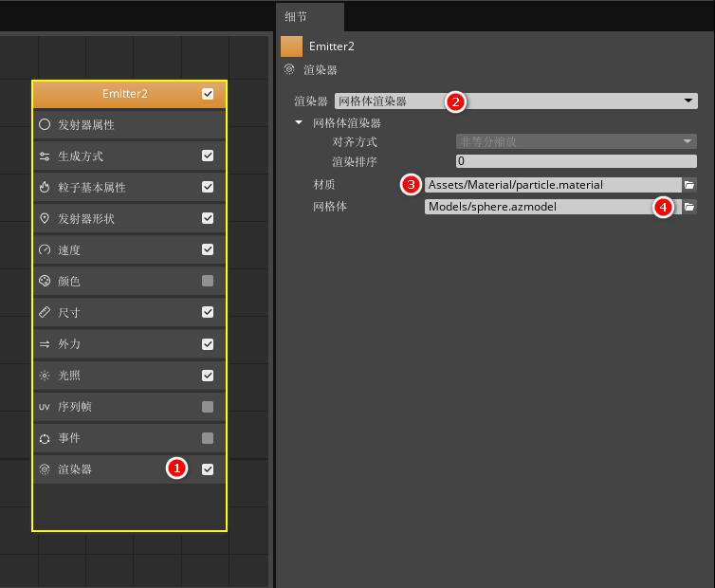Click the 渲染排序 value field

[x=576, y=161]
